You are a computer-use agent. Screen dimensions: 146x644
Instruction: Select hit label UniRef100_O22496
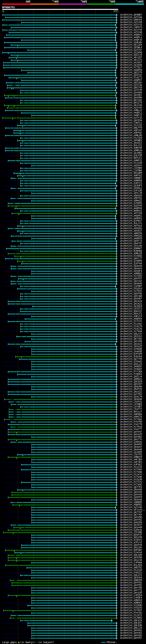click(x=131, y=52)
